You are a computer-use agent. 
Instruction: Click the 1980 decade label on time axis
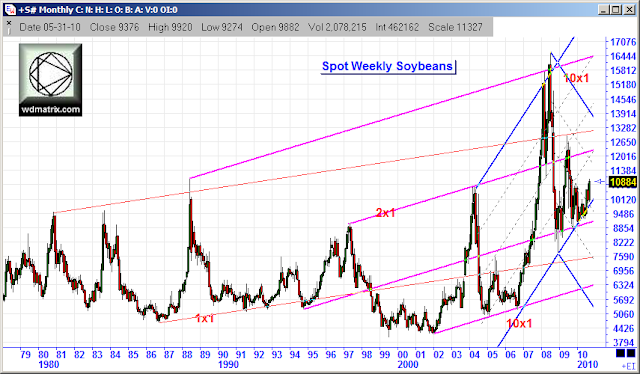[x=49, y=364]
